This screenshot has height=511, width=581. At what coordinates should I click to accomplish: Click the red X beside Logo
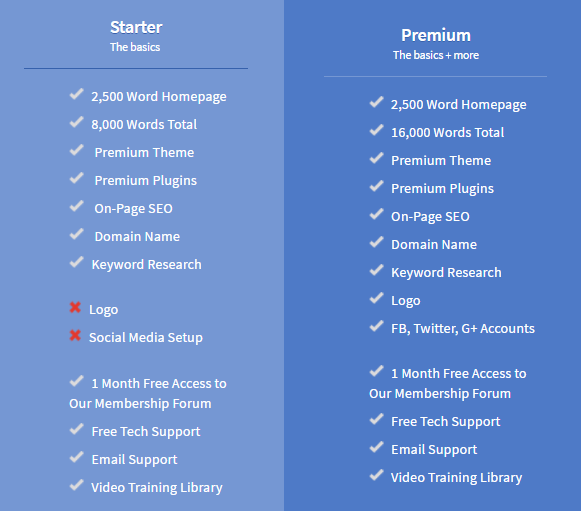[x=75, y=307]
